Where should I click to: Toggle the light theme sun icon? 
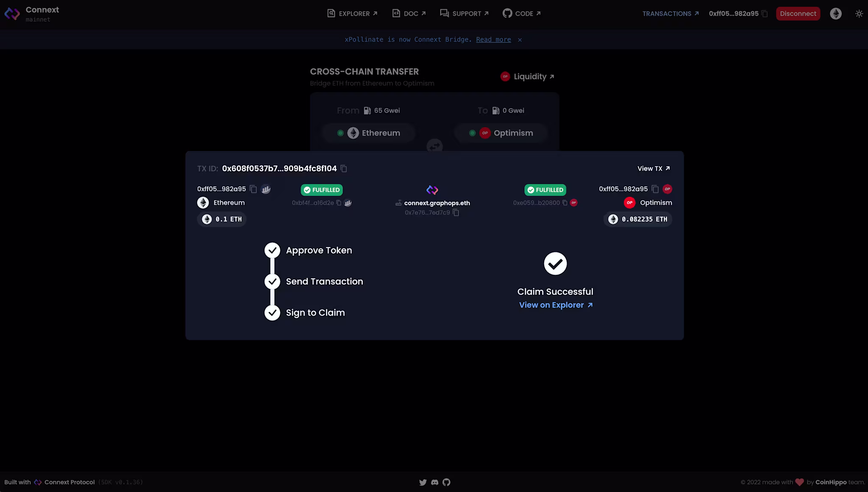[859, 14]
